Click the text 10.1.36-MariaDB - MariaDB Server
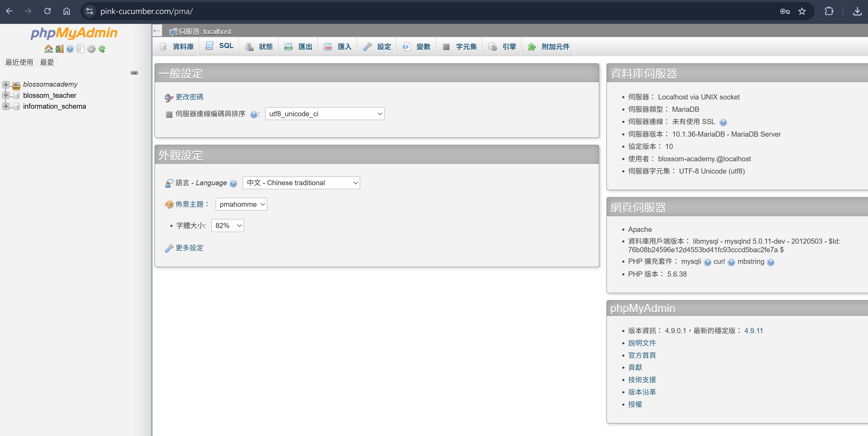Screen dimensions: 868x436 (726, 134)
